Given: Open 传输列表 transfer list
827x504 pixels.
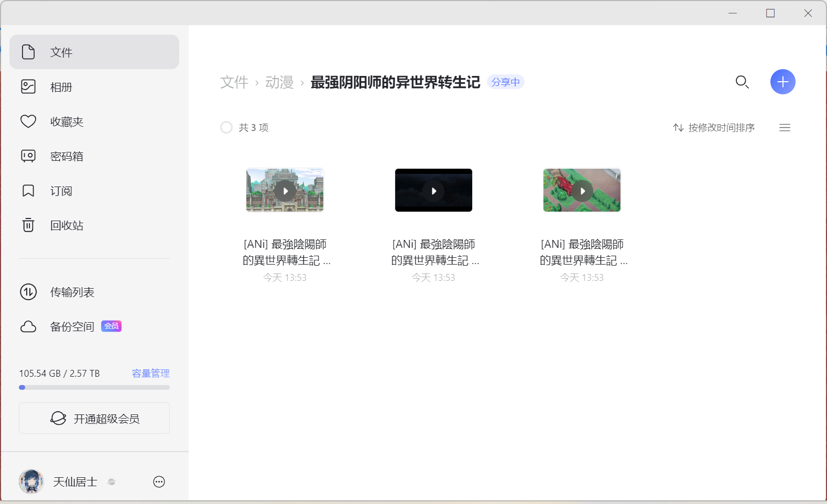Looking at the screenshot, I should click(94, 292).
